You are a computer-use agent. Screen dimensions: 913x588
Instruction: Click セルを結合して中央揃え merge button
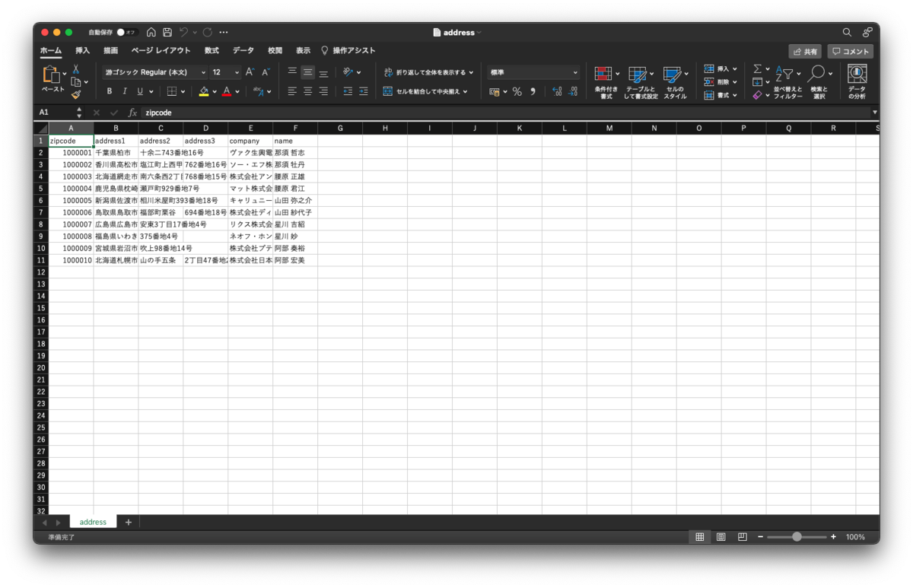[425, 91]
